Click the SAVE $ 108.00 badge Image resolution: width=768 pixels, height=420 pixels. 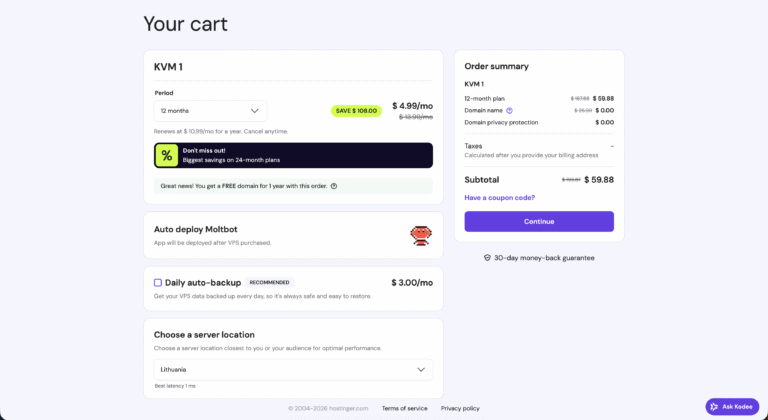[x=356, y=111]
